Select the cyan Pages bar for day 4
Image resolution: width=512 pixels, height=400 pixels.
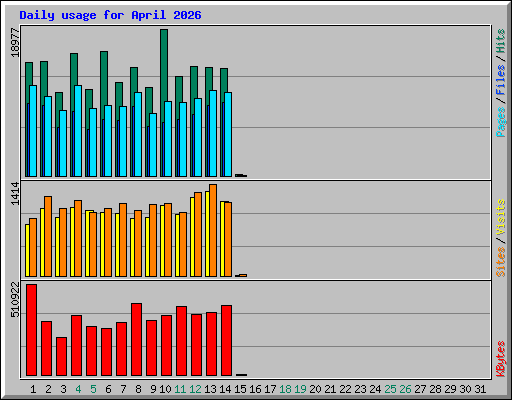pos(78,131)
